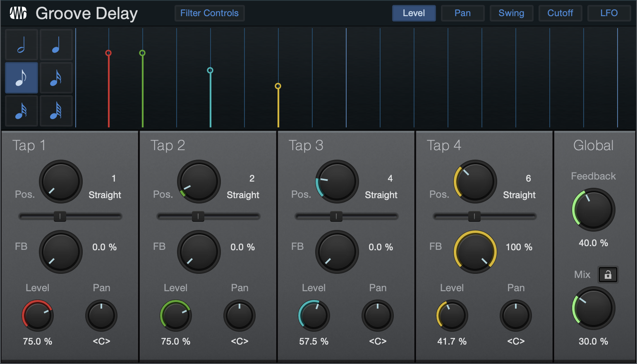
Task: Click the Tap 4 Level knob
Action: (452, 316)
